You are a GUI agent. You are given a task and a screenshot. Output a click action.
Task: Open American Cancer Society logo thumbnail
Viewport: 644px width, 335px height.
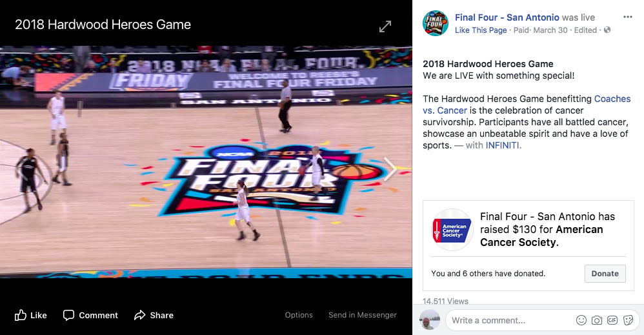pos(452,229)
